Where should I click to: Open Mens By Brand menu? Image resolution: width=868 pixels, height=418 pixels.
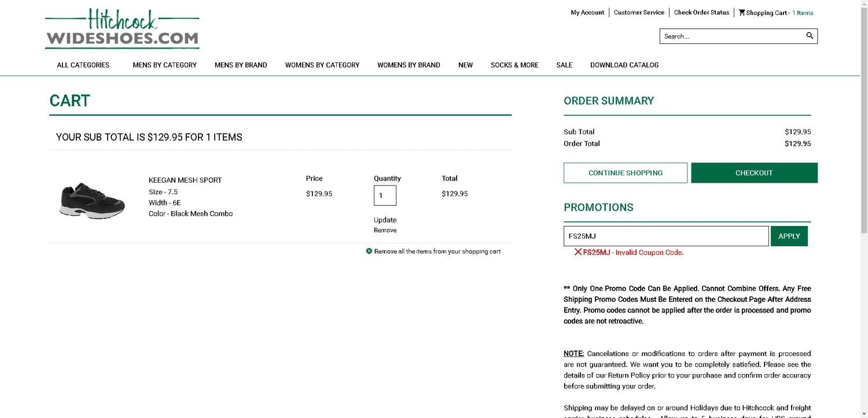tap(241, 65)
